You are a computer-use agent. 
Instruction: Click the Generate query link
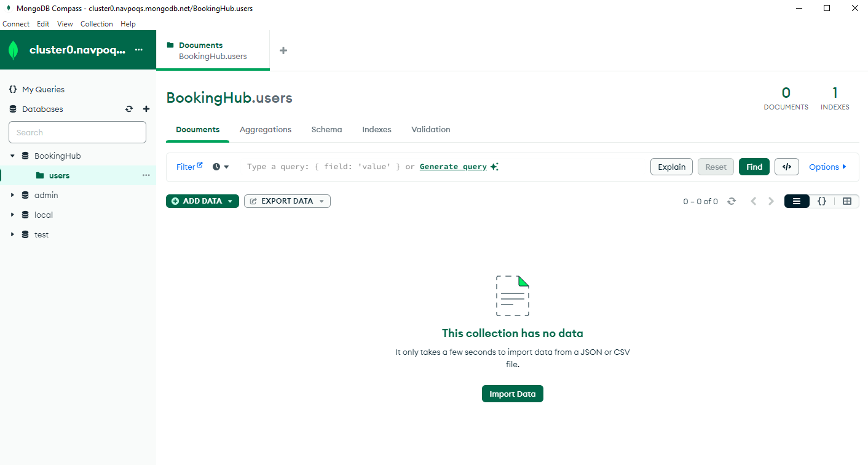pyautogui.click(x=453, y=167)
